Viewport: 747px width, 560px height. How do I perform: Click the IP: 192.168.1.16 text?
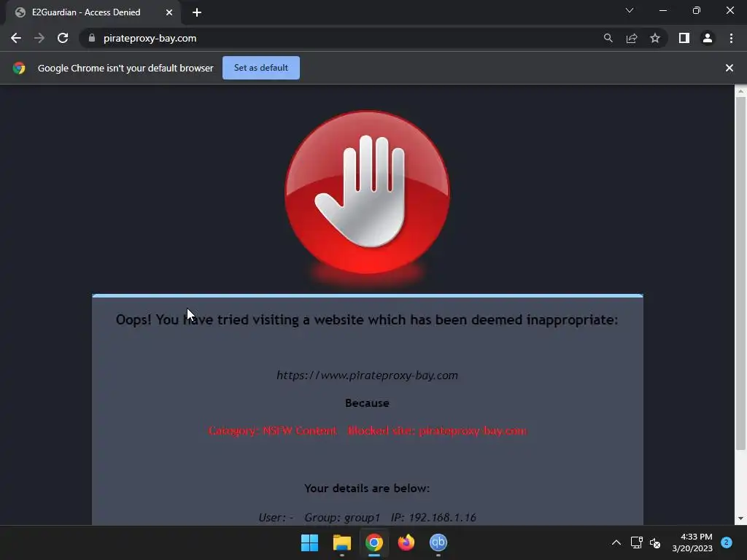[x=433, y=517]
